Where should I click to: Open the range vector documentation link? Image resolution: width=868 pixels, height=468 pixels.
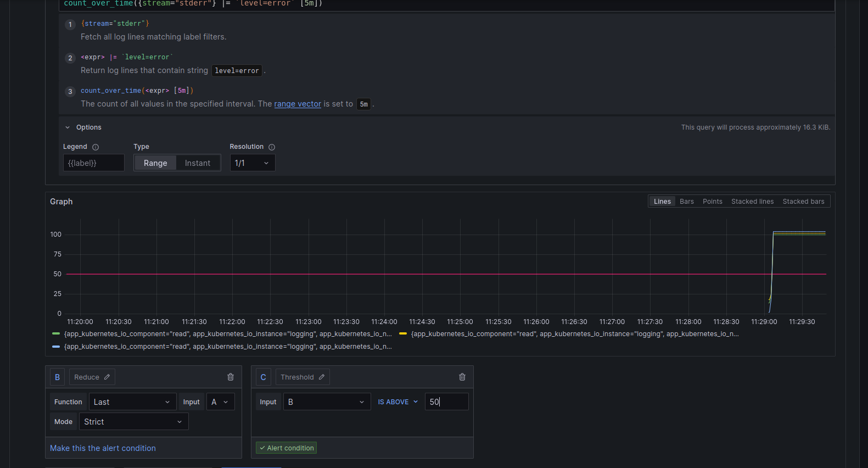tap(298, 104)
